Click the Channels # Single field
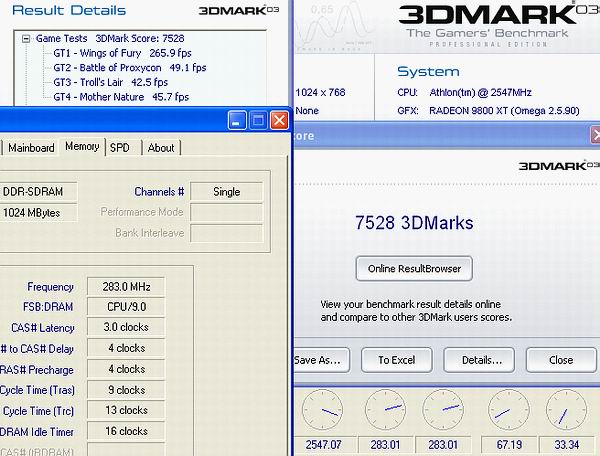The width and height of the screenshot is (600, 456). click(x=227, y=192)
